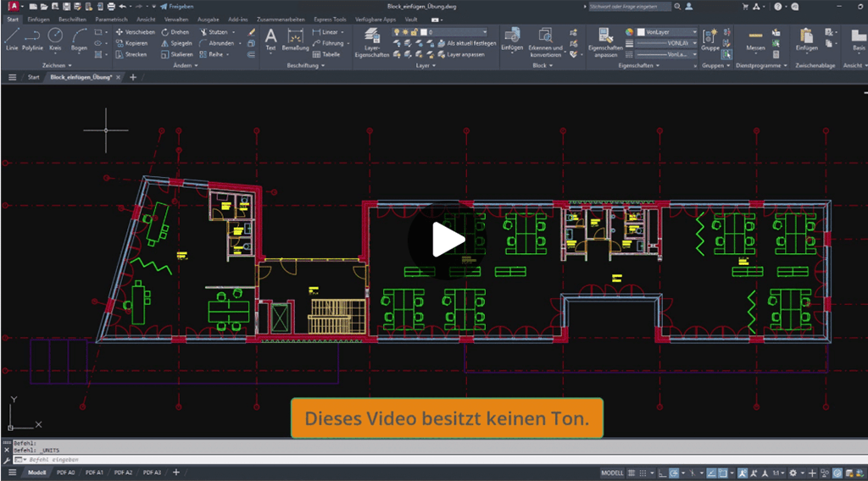
Task: Activate the Kopieren command
Action: point(131,43)
